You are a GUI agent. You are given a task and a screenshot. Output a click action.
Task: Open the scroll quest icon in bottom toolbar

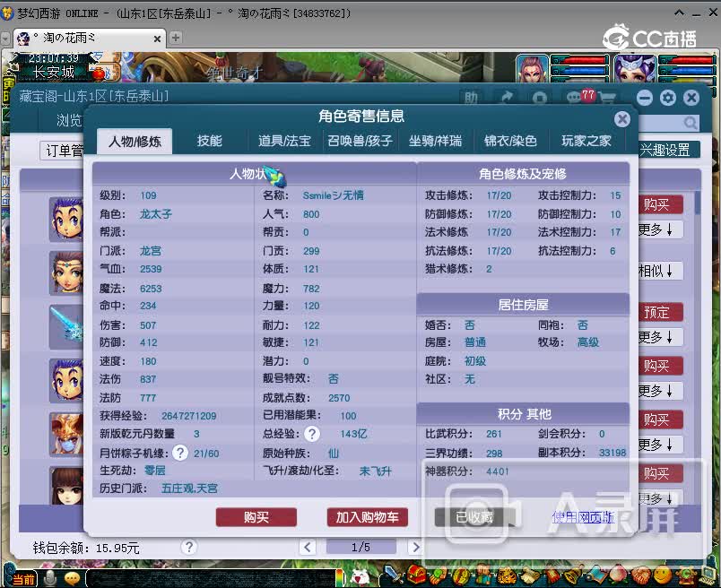(529, 575)
